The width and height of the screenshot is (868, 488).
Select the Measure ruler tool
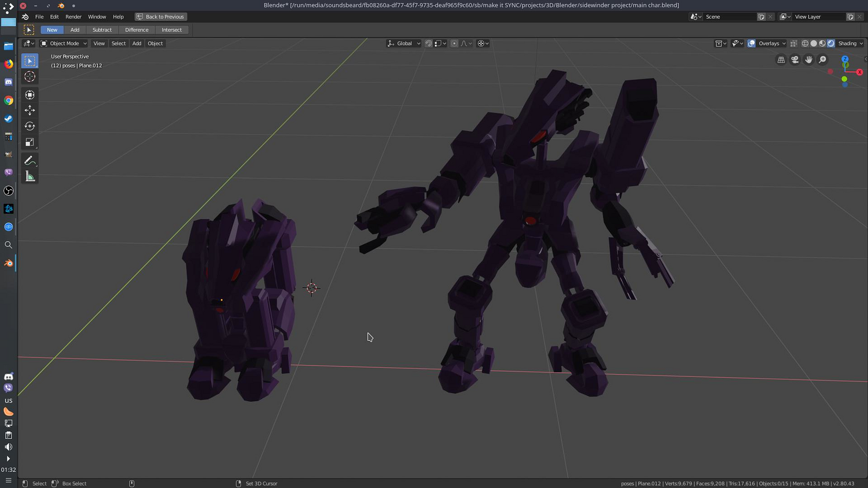point(30,176)
